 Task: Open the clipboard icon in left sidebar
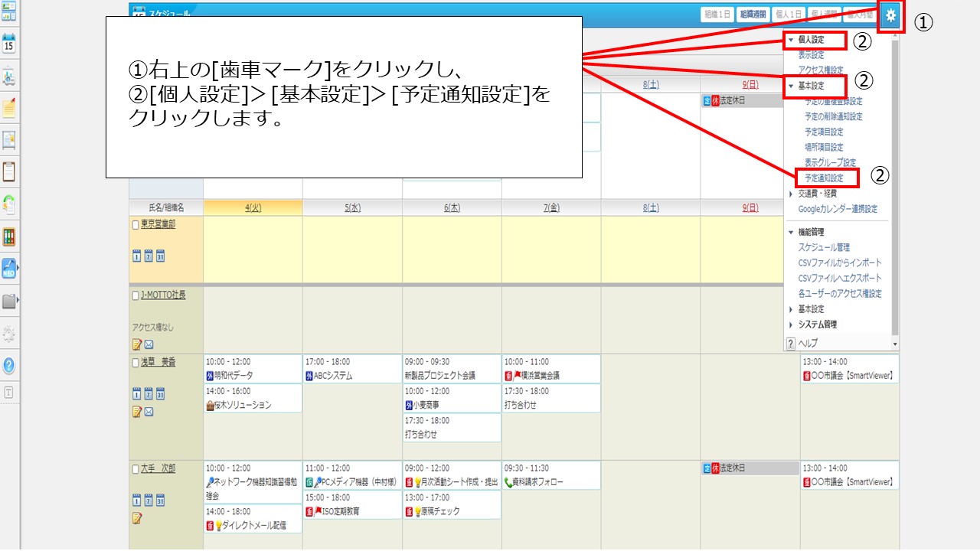point(9,171)
